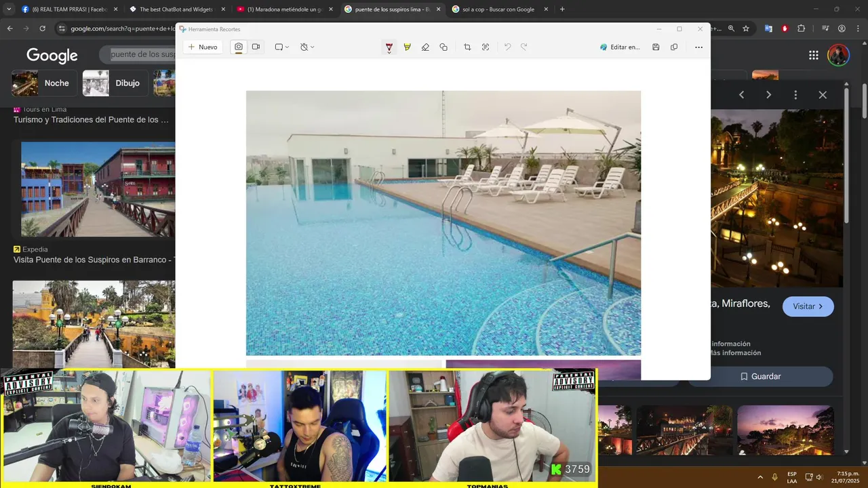
Task: Show previous image in the preview panel
Action: pyautogui.click(x=741, y=95)
